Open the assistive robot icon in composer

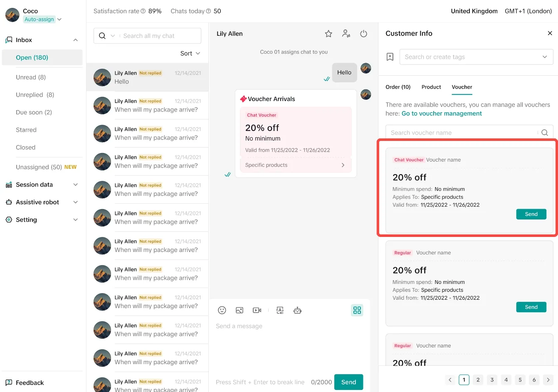point(297,310)
